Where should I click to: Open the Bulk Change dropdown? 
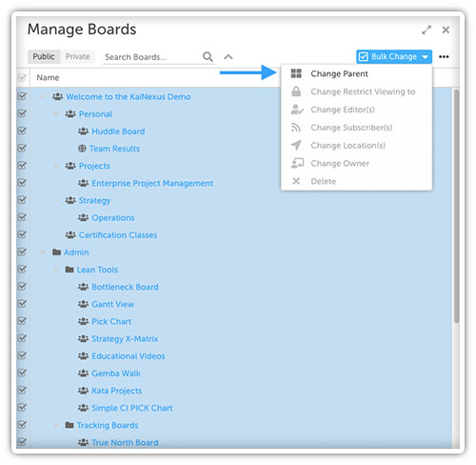(394, 57)
